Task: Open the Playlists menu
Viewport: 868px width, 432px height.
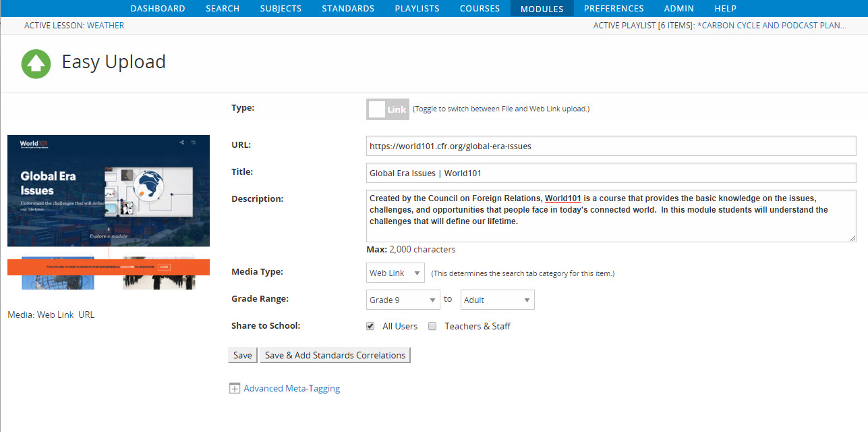Action: (417, 8)
